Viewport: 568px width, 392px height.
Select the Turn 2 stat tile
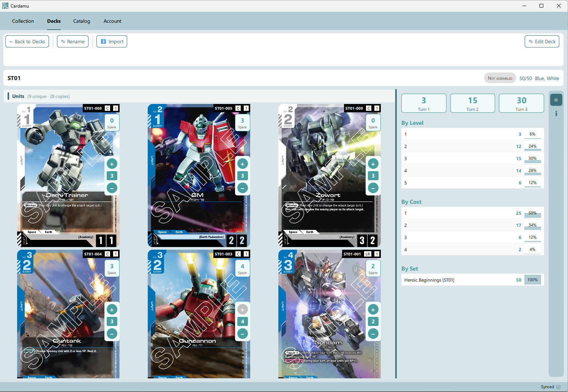click(473, 103)
